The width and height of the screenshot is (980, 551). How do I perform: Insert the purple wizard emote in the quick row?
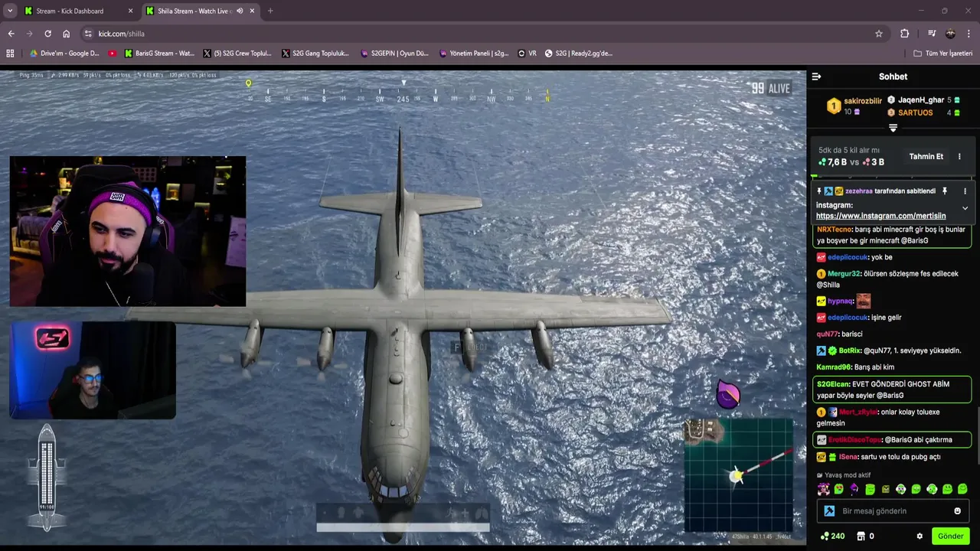(854, 489)
